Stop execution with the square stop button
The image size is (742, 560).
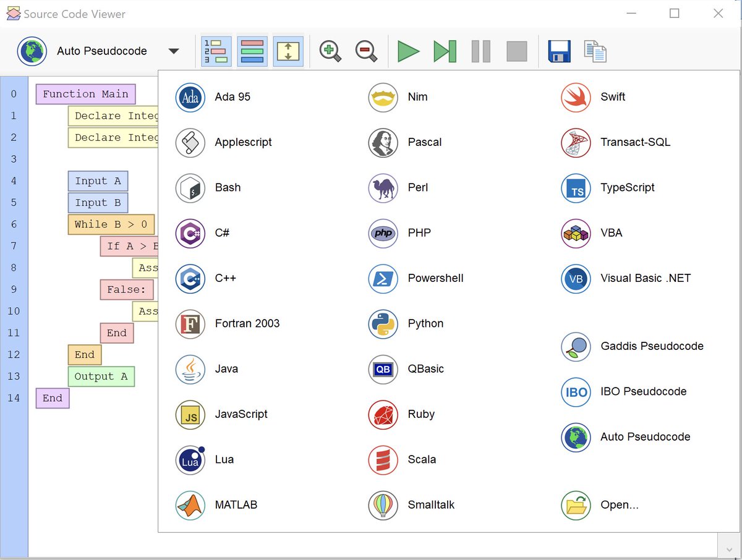click(x=516, y=51)
